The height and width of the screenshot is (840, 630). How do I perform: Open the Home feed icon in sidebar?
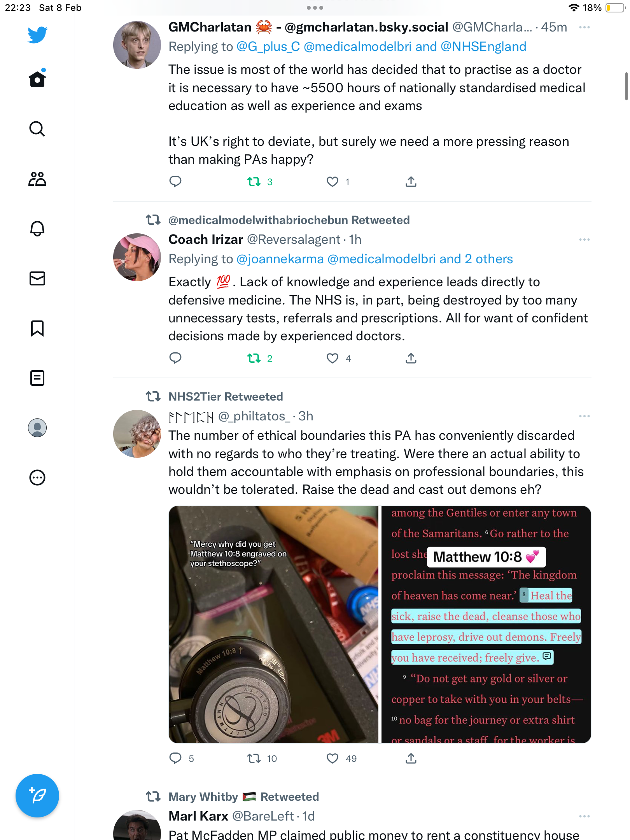tap(37, 79)
